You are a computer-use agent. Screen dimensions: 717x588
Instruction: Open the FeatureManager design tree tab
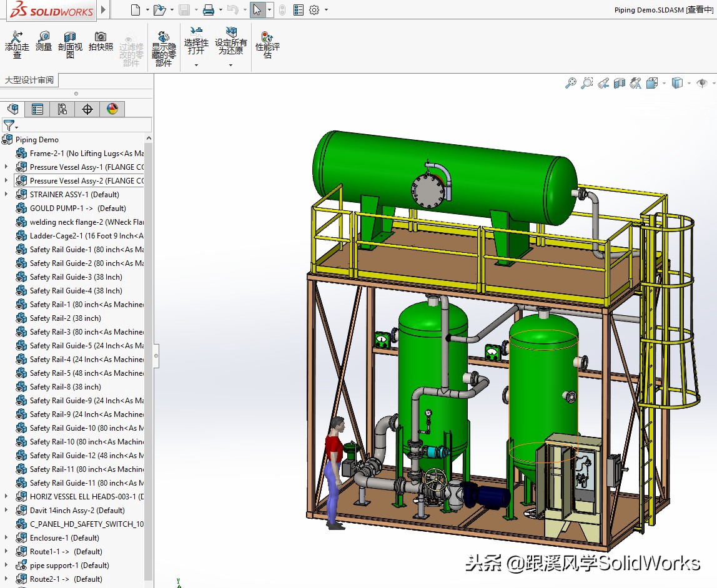click(13, 109)
